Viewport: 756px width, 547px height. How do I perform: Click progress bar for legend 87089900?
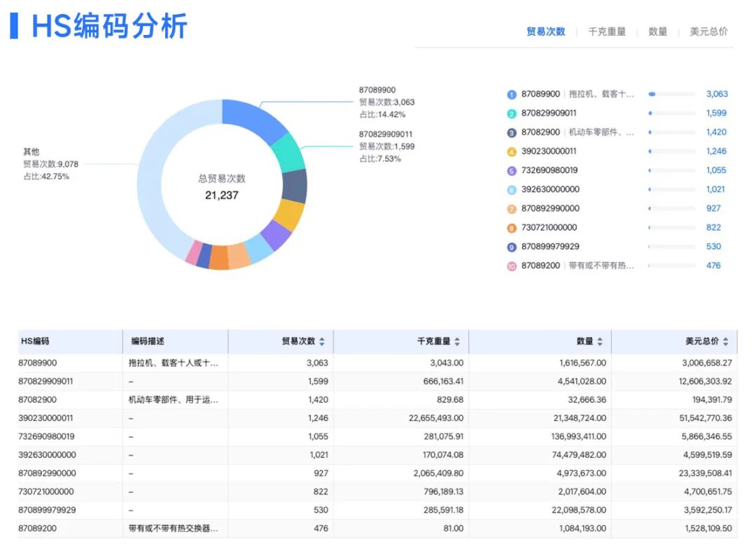pos(672,94)
